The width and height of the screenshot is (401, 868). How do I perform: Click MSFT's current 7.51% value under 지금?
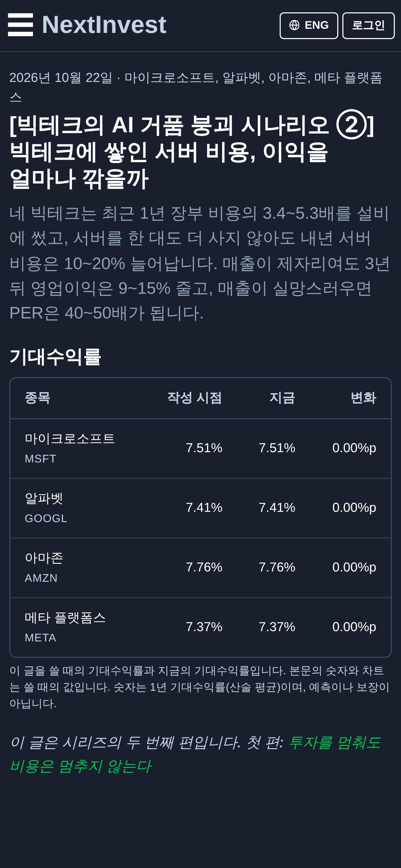277,448
